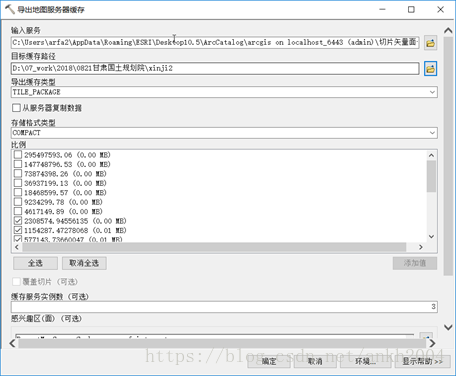Click the scale list vertical scrollbar thumb
456x376 pixels.
click(431, 176)
